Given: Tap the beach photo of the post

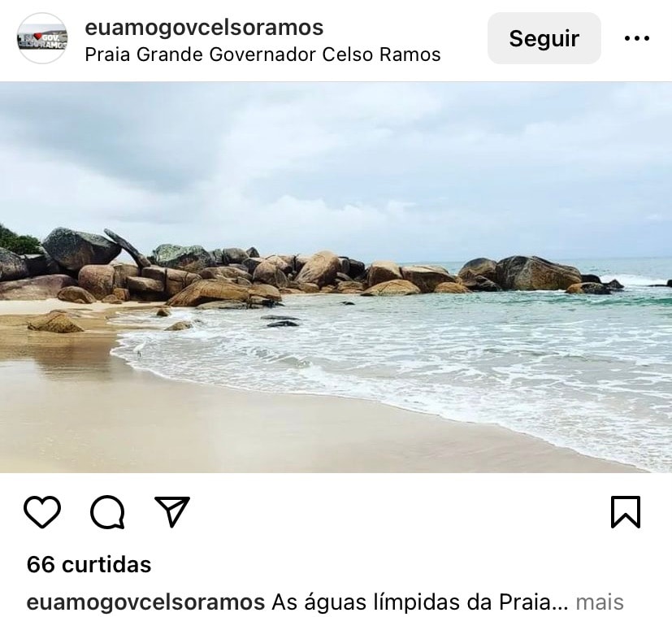Looking at the screenshot, I should point(336,277).
